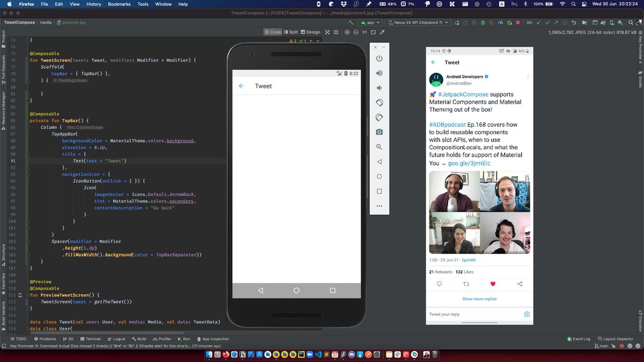Click the Git Rollback undo icon
Image resolution: width=644 pixels, height=362 pixels.
point(574,23)
